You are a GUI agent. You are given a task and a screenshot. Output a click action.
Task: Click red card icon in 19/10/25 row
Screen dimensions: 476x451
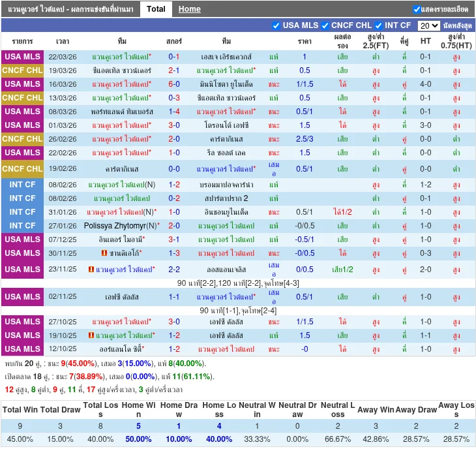[91, 335]
